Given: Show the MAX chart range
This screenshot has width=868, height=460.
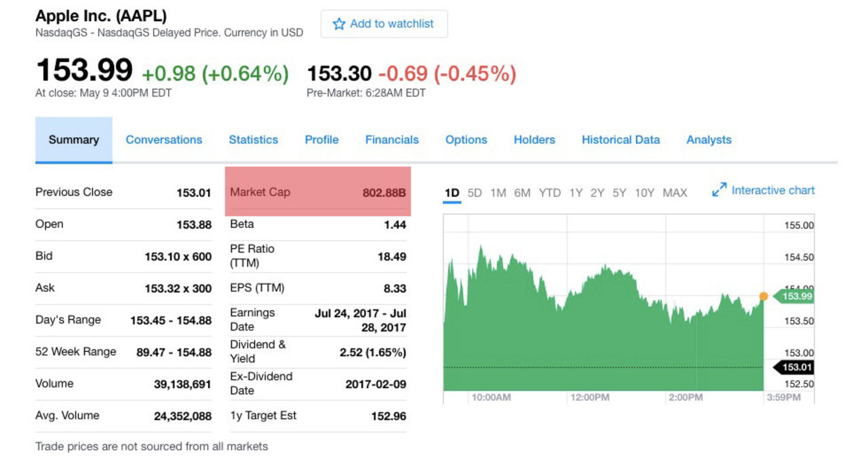Looking at the screenshot, I should click(x=675, y=193).
